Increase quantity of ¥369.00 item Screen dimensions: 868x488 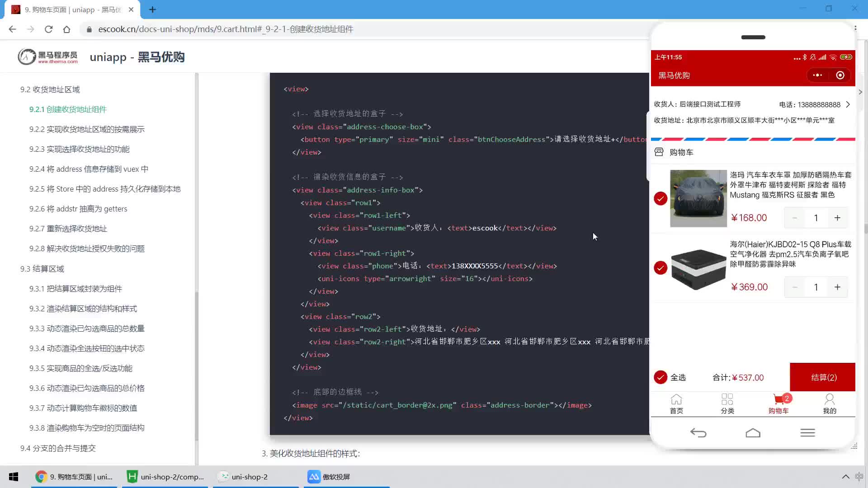click(837, 287)
